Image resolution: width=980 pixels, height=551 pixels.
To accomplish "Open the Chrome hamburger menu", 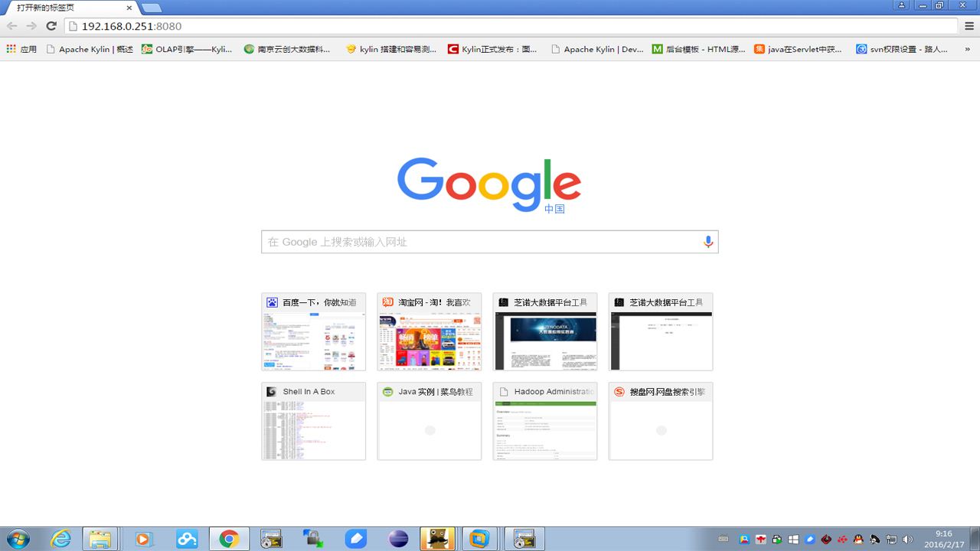I will pos(969,26).
